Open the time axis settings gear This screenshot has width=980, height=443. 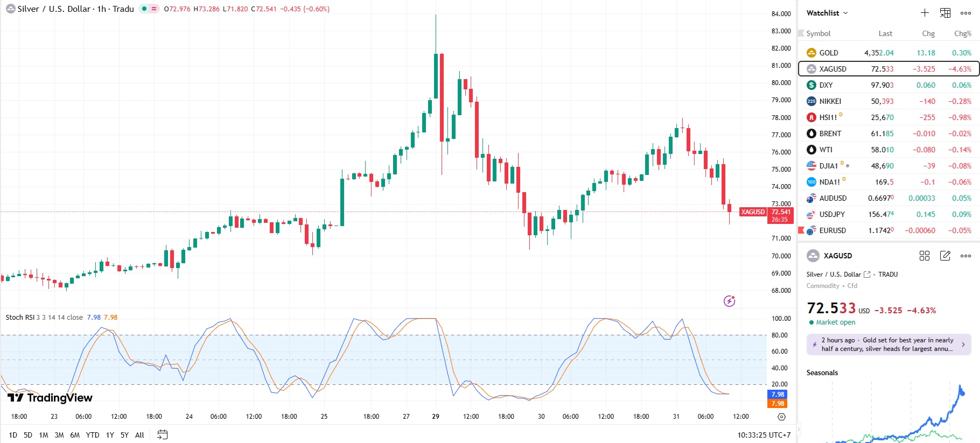781,417
